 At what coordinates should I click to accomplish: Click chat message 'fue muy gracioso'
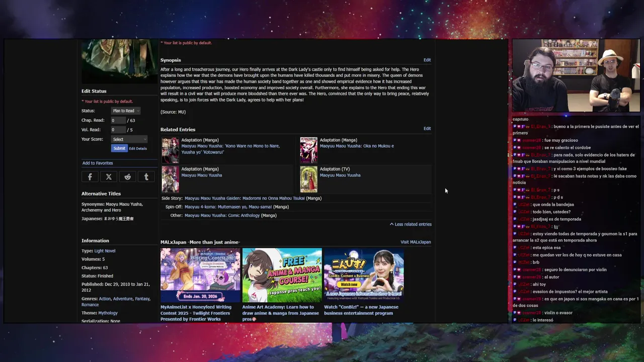(x=560, y=140)
